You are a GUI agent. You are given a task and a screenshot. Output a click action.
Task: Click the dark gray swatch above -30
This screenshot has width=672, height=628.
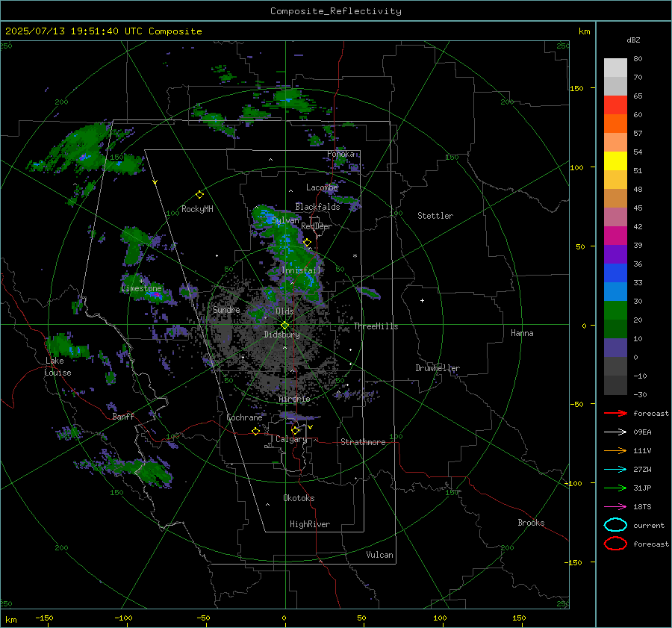[x=615, y=385]
